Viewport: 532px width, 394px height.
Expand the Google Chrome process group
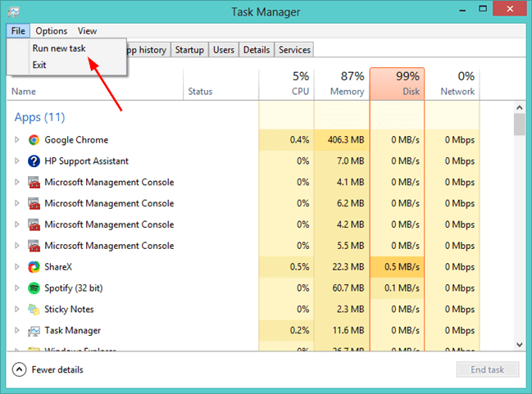16,140
